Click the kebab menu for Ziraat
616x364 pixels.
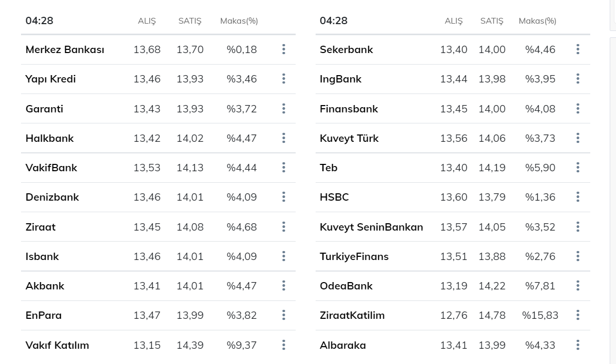tap(284, 227)
